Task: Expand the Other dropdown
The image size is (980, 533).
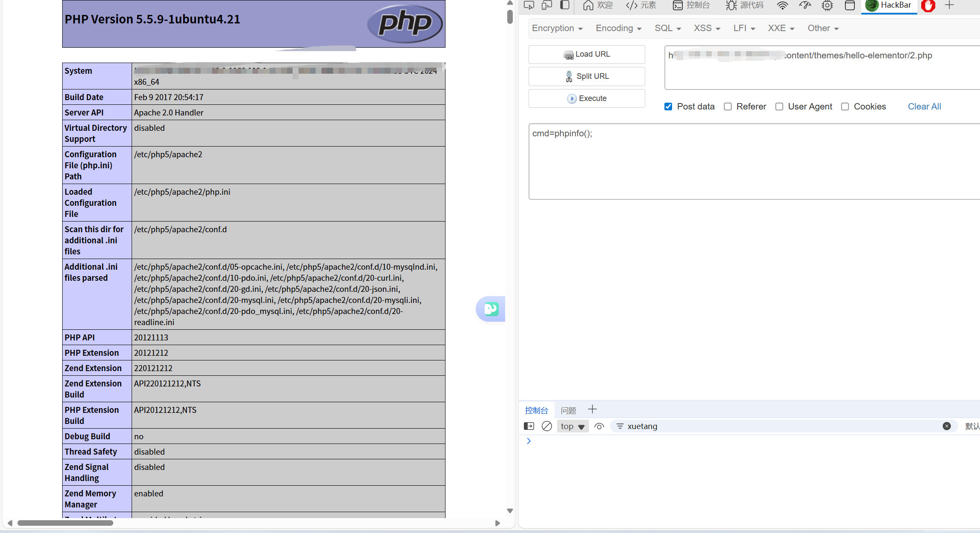Action: coord(823,28)
